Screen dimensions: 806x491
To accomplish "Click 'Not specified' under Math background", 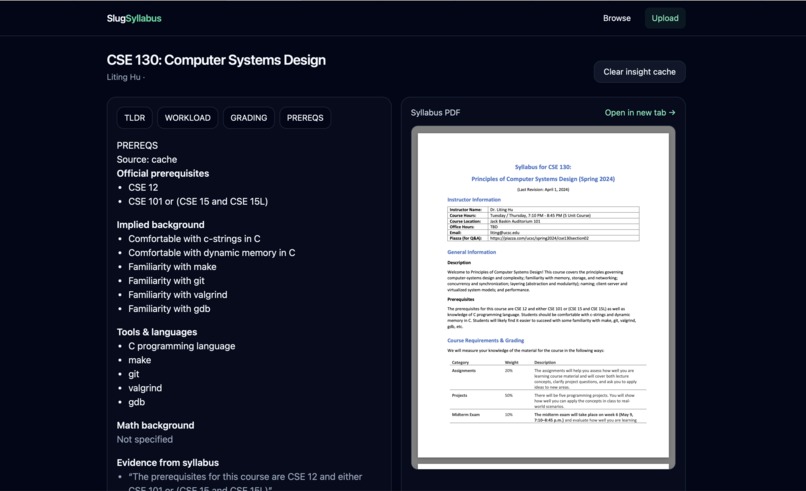I will click(144, 440).
